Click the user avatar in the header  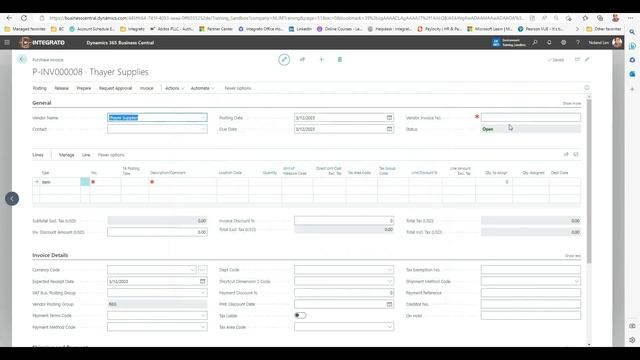point(617,42)
